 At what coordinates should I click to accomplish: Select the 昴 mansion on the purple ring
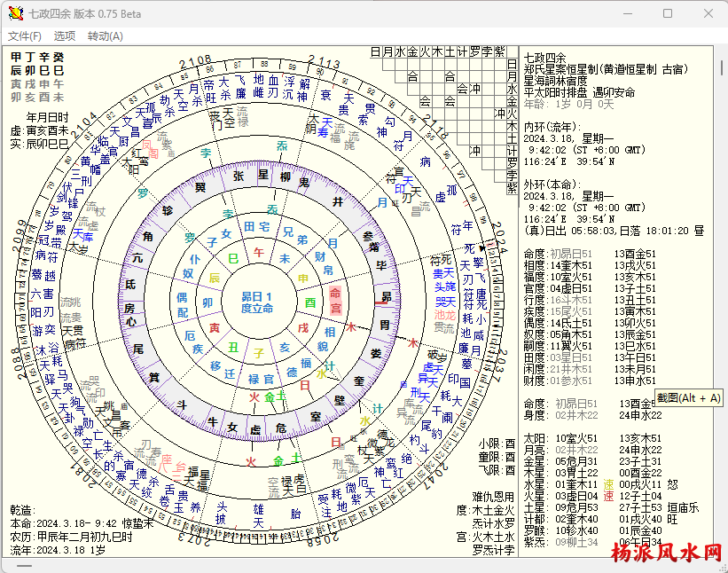(387, 295)
